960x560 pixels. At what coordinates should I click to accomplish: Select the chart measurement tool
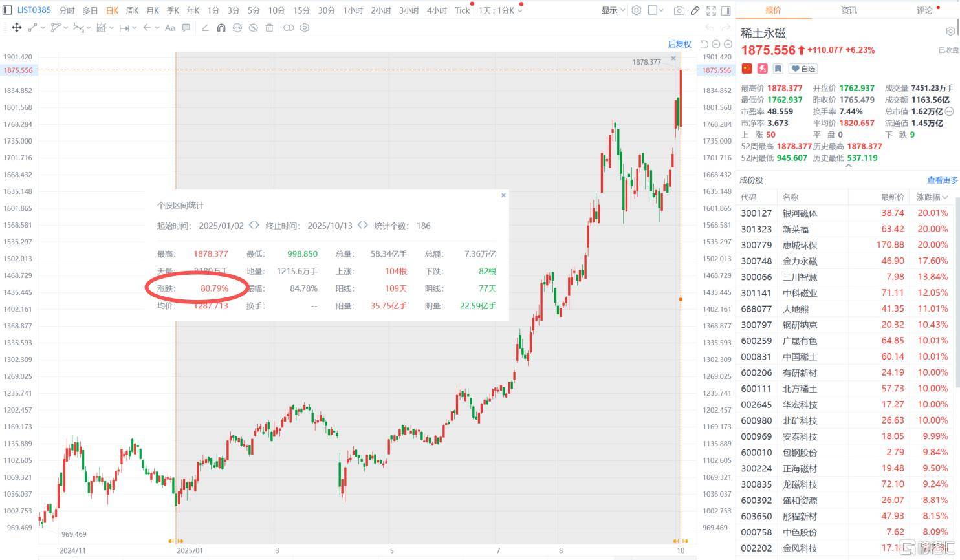coord(102,28)
